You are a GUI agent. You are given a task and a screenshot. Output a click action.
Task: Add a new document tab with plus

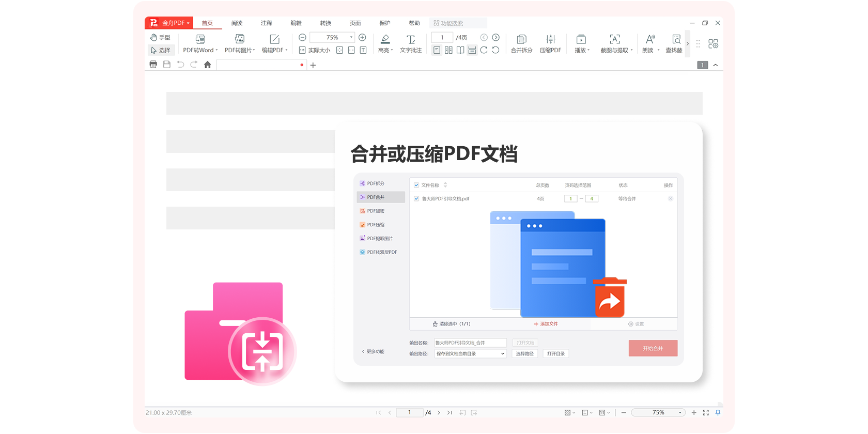(x=313, y=65)
